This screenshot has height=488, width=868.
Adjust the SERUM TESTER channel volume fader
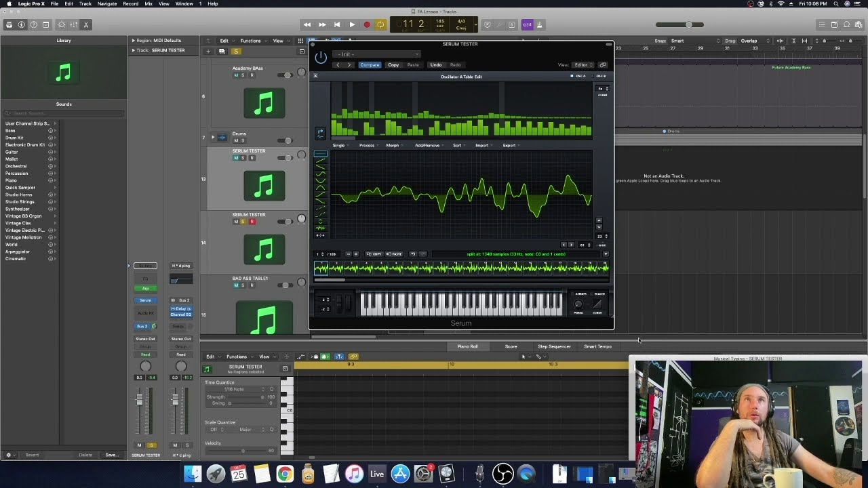coord(140,400)
